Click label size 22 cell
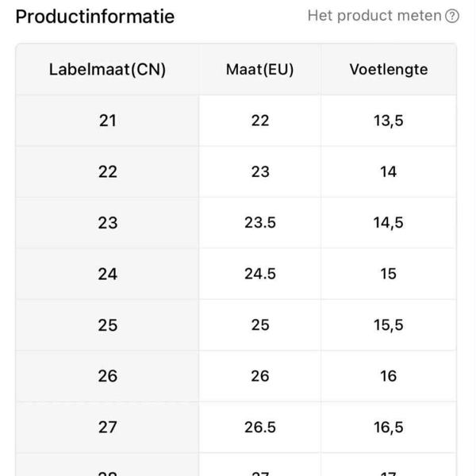This screenshot has width=476, height=476. tap(107, 171)
